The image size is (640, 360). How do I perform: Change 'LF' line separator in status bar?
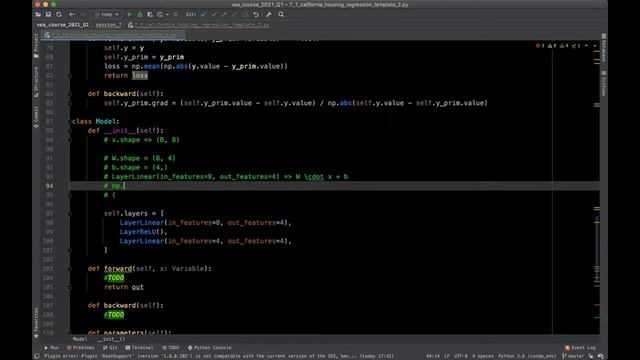[x=447, y=356]
